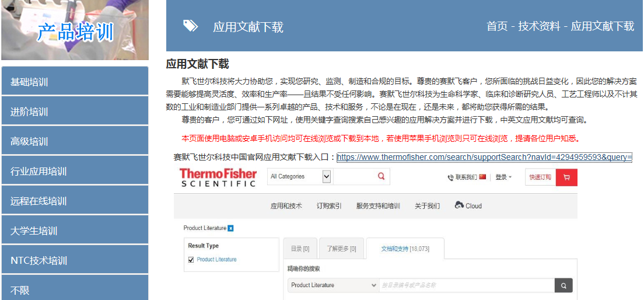Uncheck the Product Literature checkbox
The image size is (644, 300).
(191, 260)
